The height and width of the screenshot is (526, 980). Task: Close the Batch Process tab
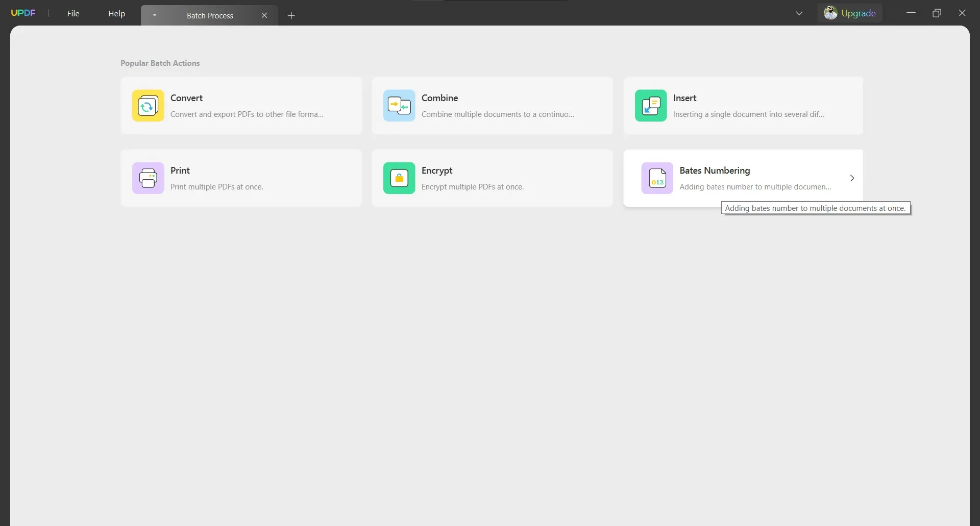coord(264,15)
